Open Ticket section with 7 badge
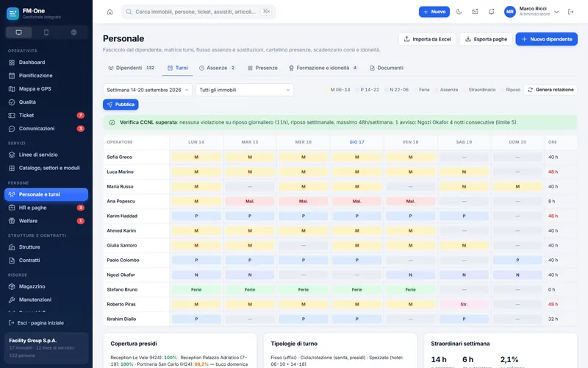 click(46, 116)
